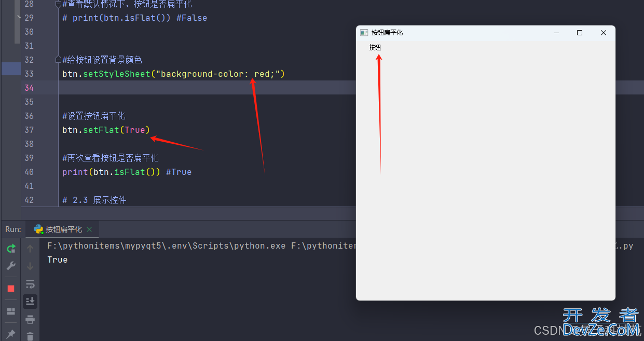Close the 按钮扁平化 run tab
644x341 pixels.
(x=89, y=229)
